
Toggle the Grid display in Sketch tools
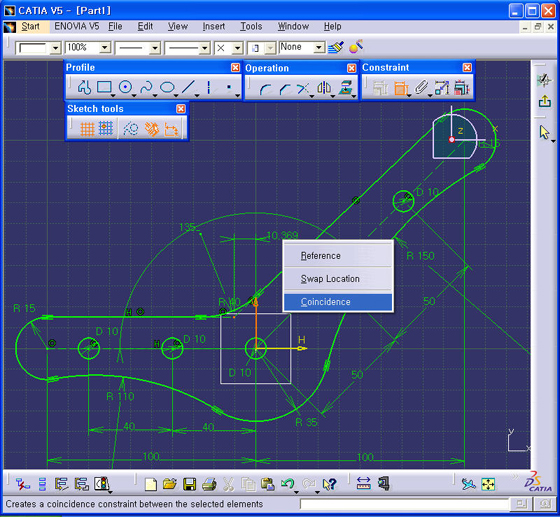(87, 129)
